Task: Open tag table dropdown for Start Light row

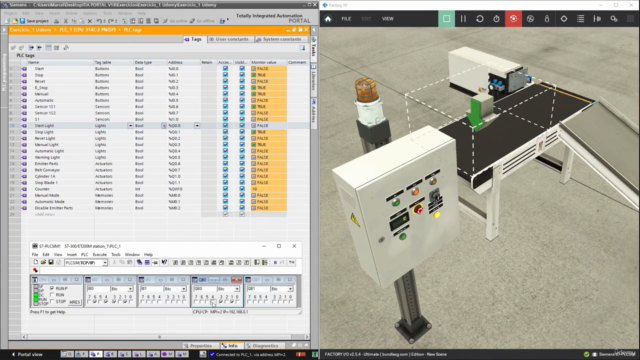Action: (x=130, y=126)
